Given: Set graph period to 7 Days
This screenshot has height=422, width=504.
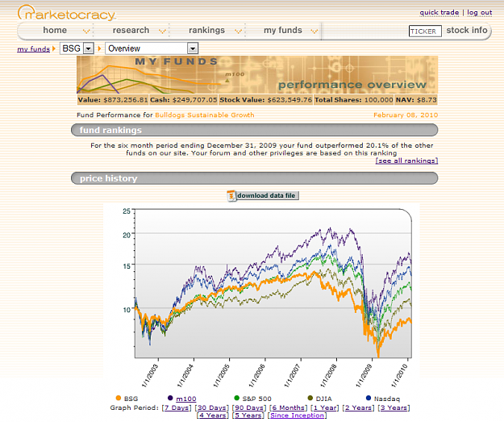Looking at the screenshot, I should click(177, 407).
